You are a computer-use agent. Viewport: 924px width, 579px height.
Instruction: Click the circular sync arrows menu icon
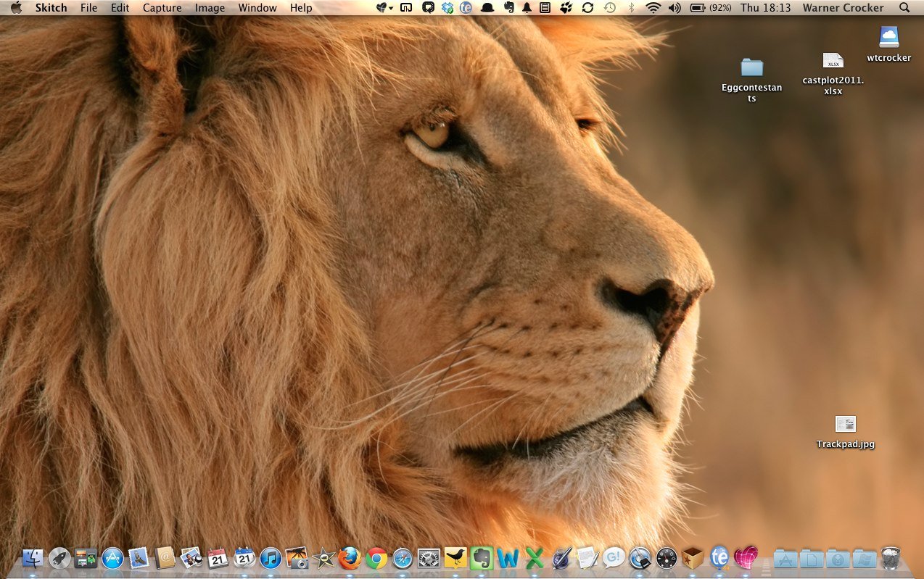[x=588, y=8]
